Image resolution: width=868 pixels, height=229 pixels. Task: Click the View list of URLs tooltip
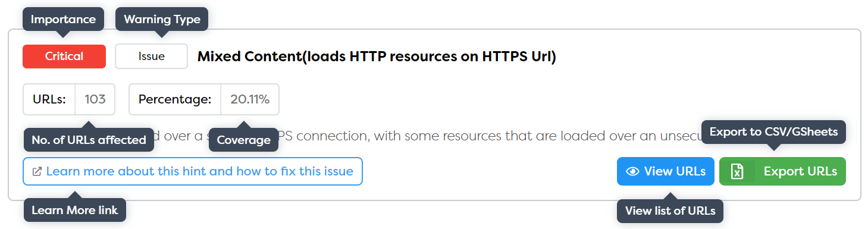tap(670, 211)
